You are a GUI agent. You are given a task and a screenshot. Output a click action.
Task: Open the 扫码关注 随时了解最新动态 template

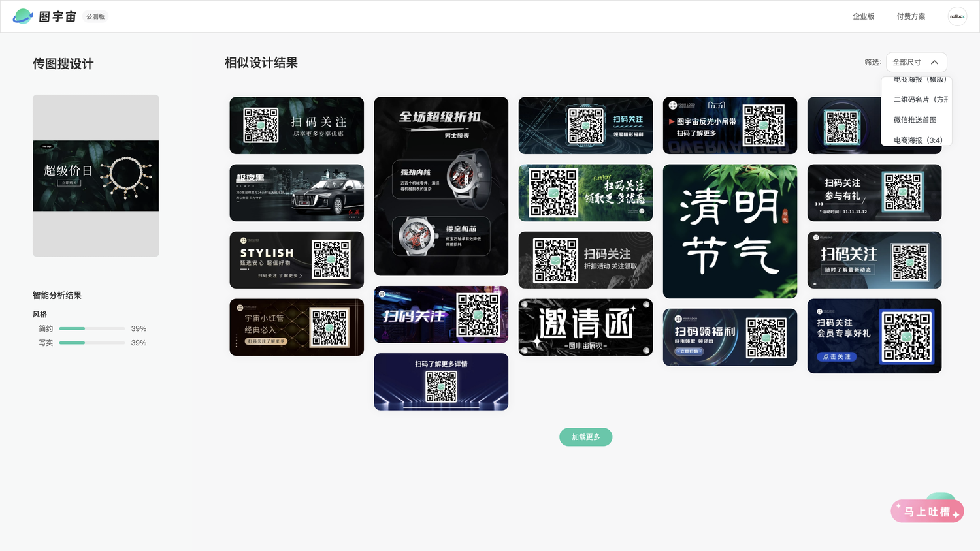874,260
